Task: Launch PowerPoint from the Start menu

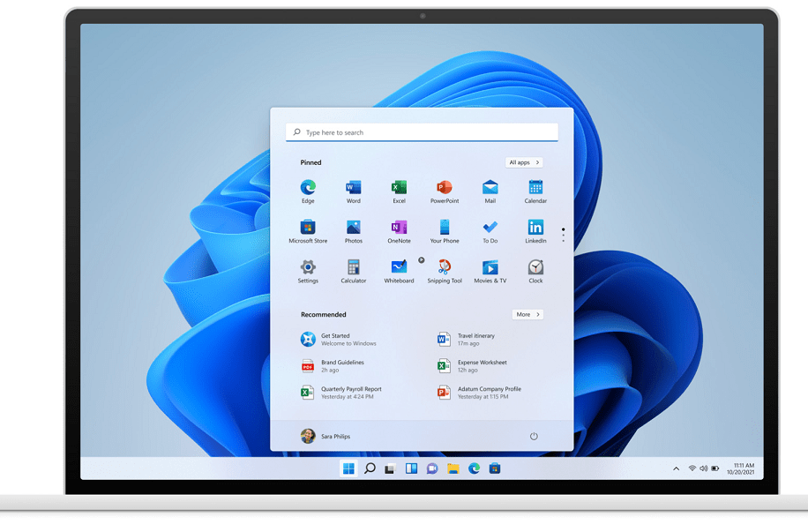Action: 445,188
